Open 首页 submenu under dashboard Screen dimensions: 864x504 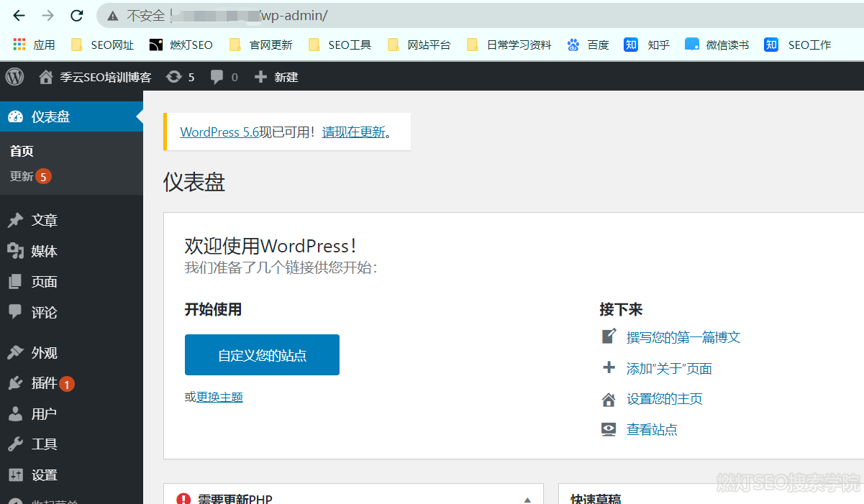click(22, 151)
